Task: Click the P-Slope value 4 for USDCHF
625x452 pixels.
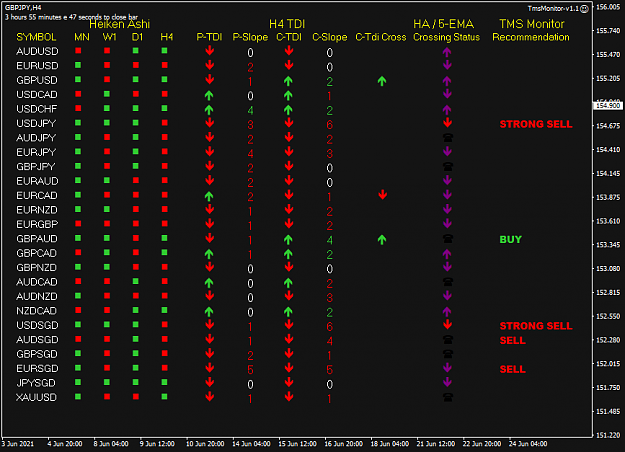Action: pos(250,110)
